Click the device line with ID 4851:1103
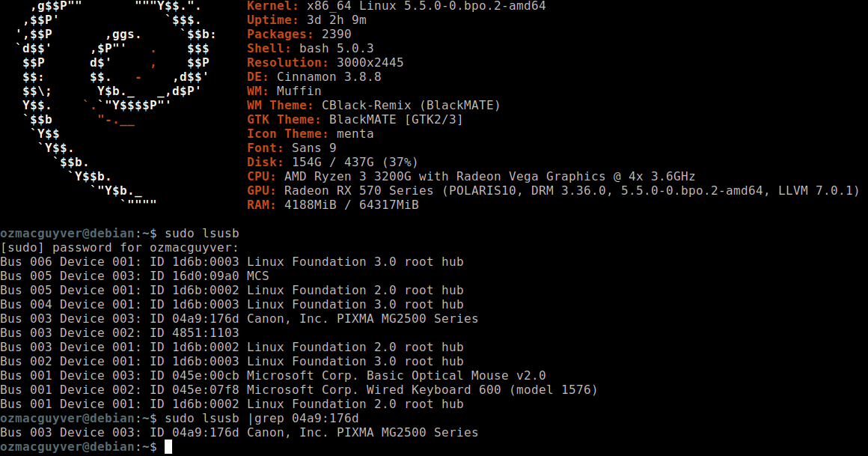 click(120, 333)
